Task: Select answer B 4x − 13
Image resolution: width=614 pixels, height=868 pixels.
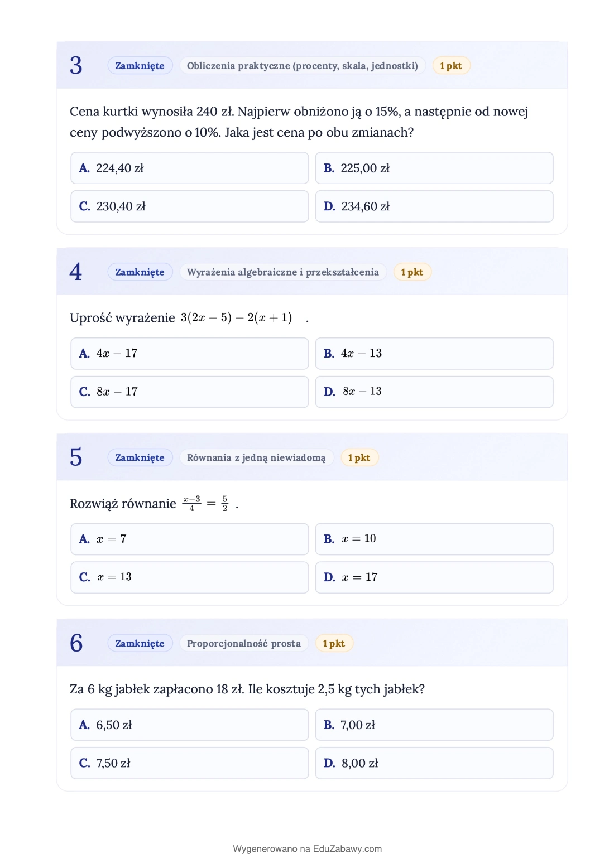Action: (x=434, y=353)
